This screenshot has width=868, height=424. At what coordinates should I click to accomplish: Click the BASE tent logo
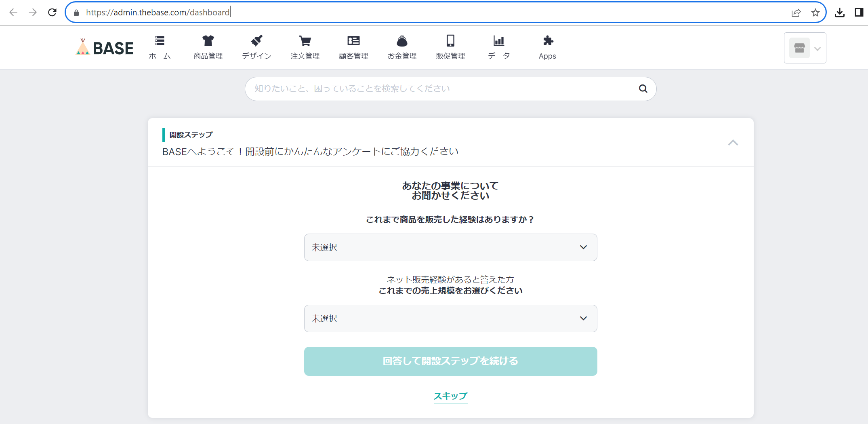click(x=105, y=48)
